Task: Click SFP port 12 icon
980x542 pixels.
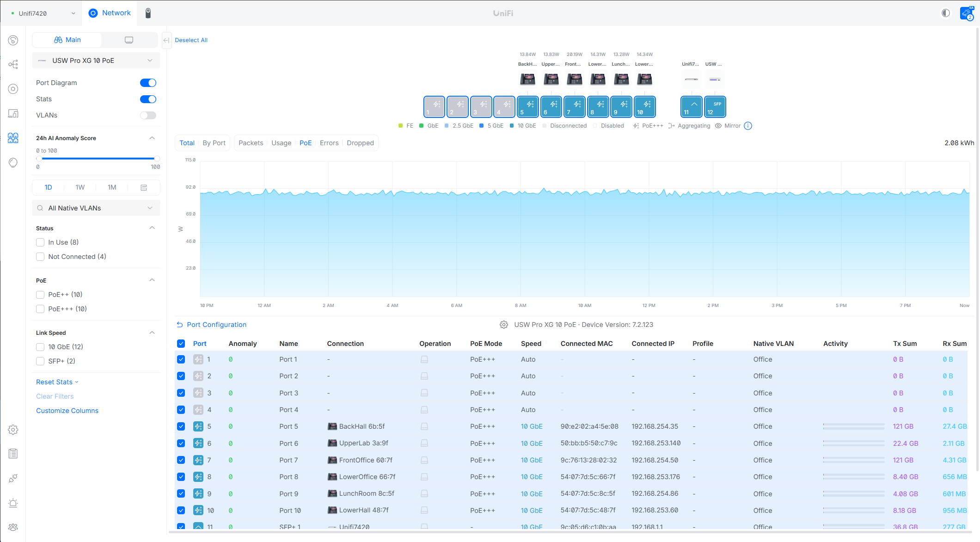Action: tap(715, 107)
